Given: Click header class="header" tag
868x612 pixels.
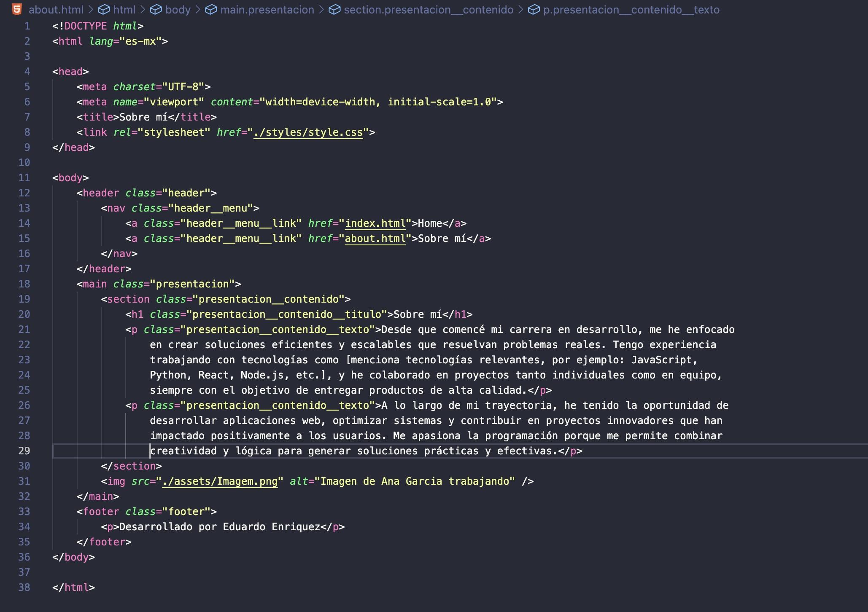Looking at the screenshot, I should click(146, 193).
